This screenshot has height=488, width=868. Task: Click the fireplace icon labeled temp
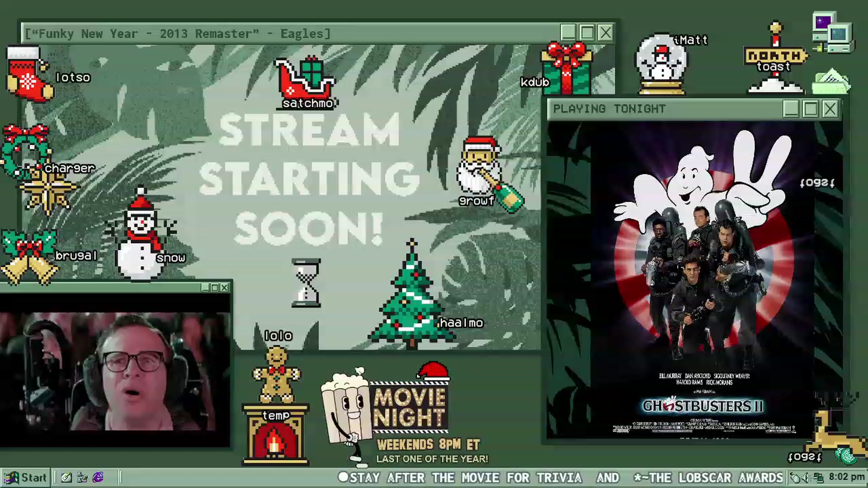(x=276, y=435)
